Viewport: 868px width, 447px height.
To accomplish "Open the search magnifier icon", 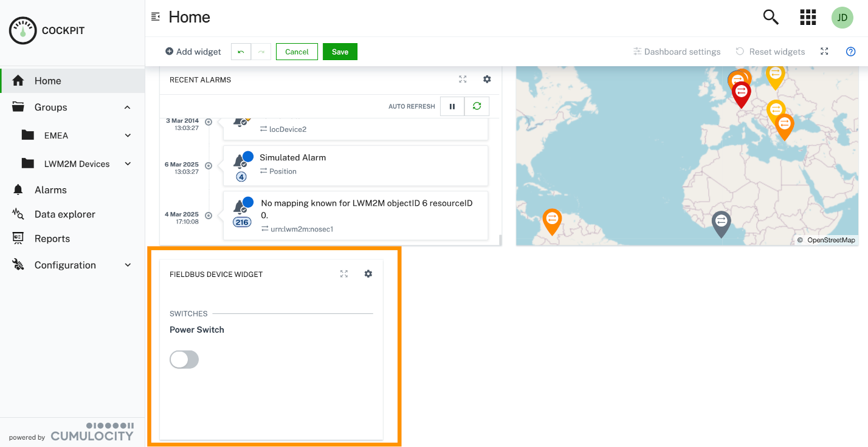I will tap(771, 18).
